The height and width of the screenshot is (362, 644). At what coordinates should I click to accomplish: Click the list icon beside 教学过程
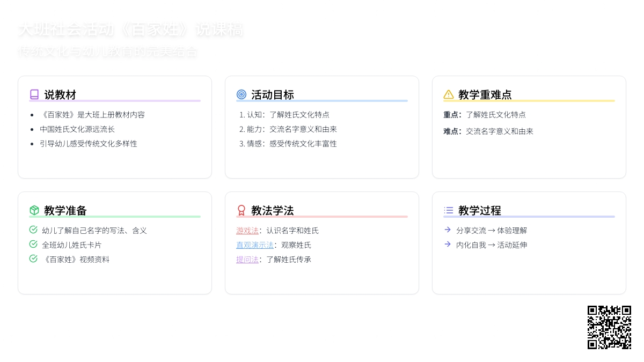[449, 210]
